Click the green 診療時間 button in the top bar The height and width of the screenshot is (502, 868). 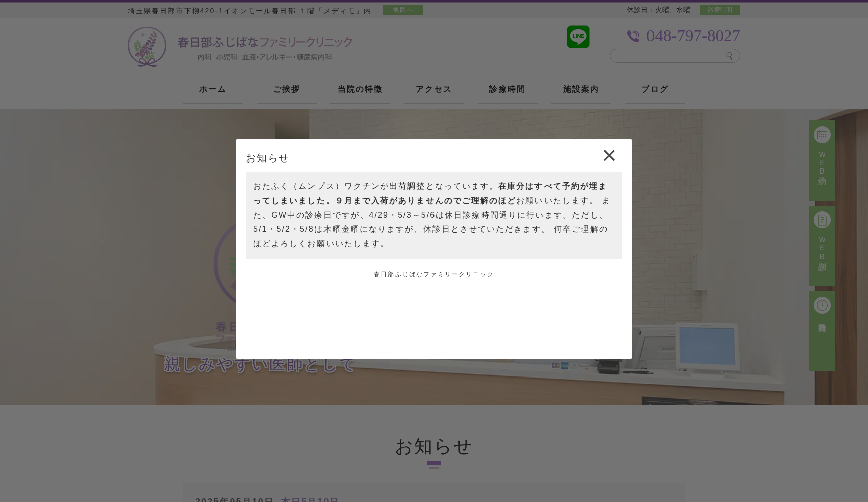point(720,10)
